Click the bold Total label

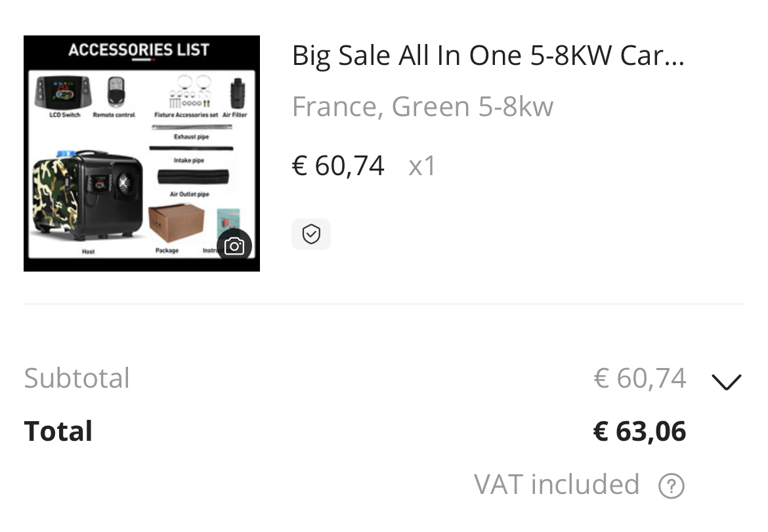click(x=58, y=432)
